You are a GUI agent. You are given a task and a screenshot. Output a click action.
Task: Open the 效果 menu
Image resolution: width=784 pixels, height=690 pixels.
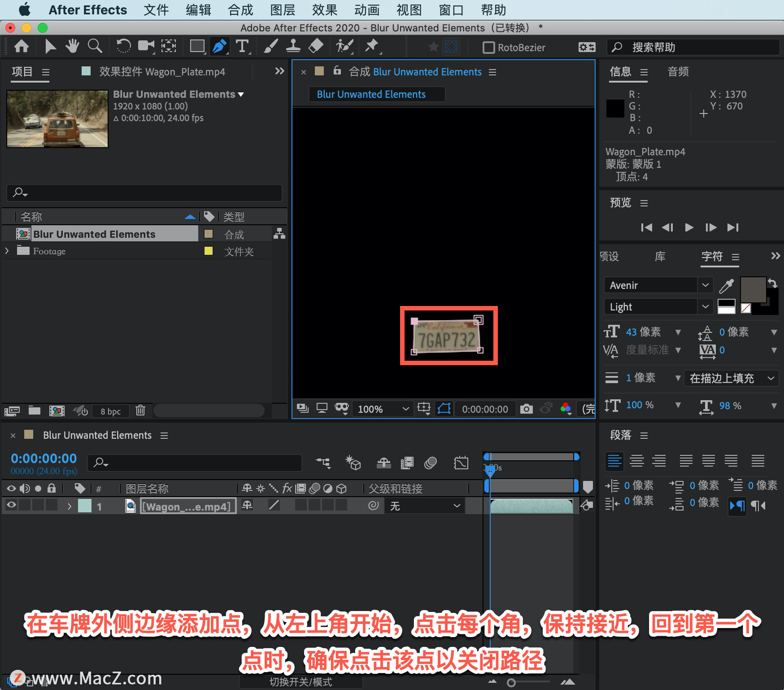coord(325,10)
